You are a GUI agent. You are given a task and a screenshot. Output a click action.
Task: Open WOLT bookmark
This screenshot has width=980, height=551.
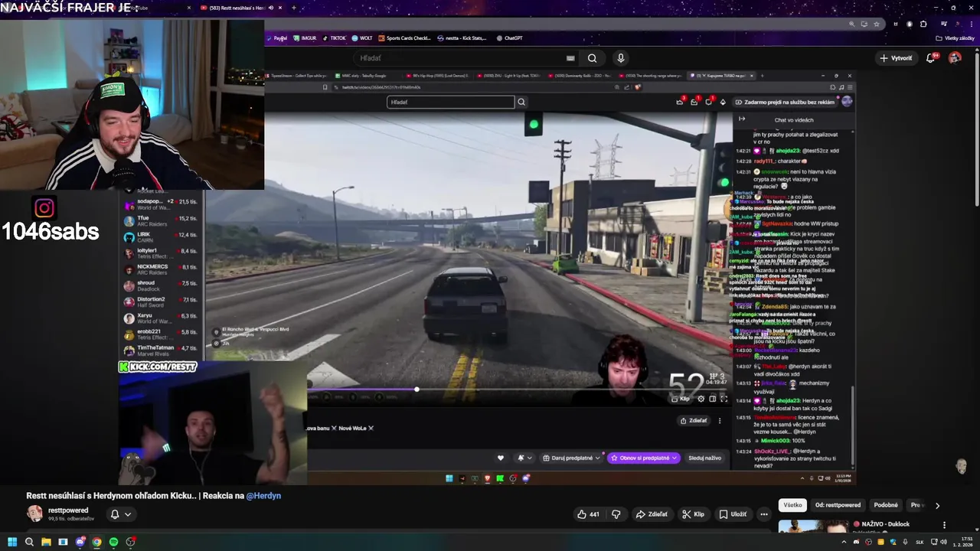tap(362, 37)
